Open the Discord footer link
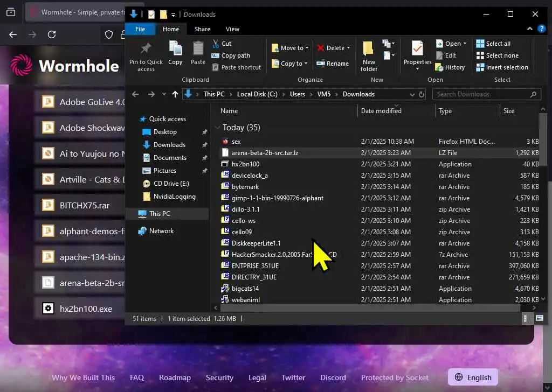 [x=333, y=377]
